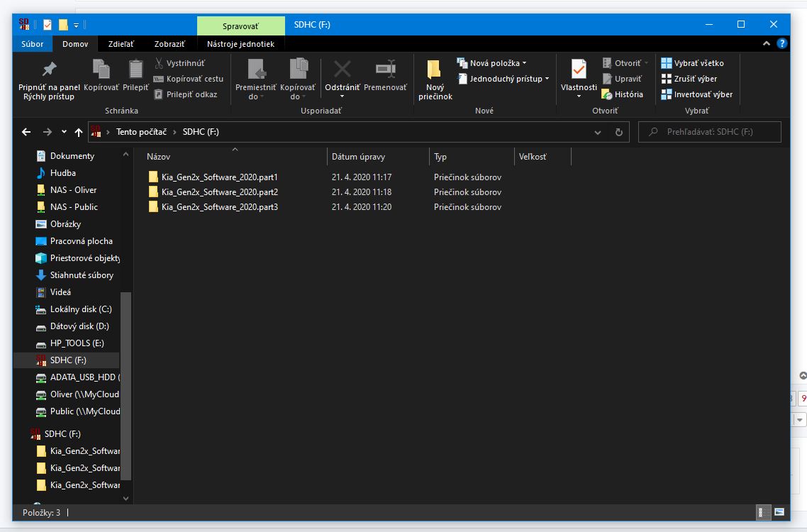Viewport: 807px width, 532px height.
Task: Open NAS - Oliver in navigation pane
Action: pyautogui.click(x=67, y=190)
